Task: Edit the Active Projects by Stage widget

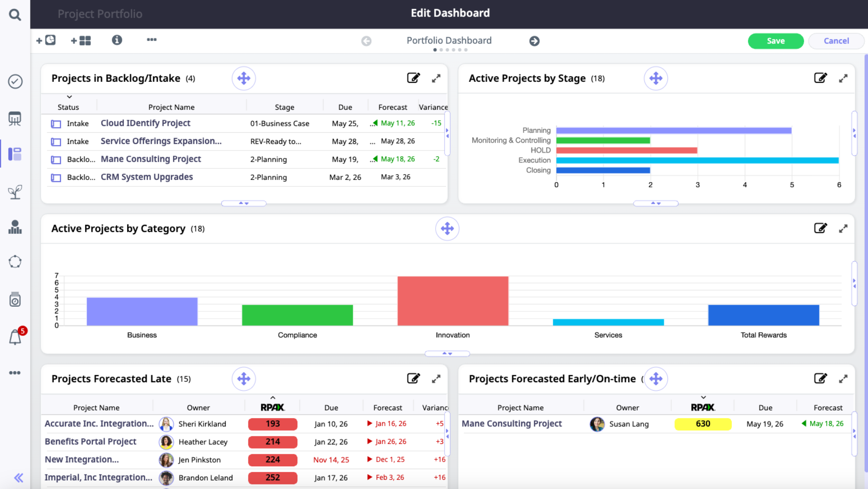Action: click(820, 78)
